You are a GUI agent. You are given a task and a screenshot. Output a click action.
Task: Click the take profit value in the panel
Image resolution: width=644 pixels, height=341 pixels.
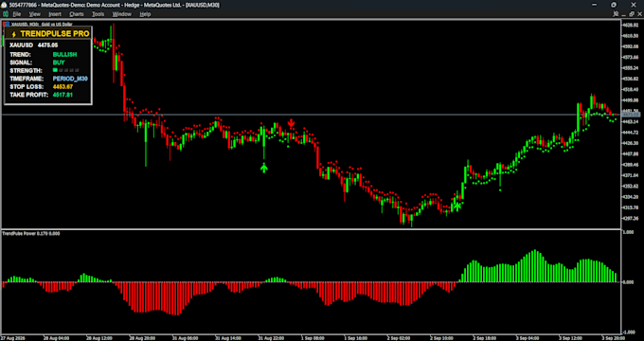63,95
